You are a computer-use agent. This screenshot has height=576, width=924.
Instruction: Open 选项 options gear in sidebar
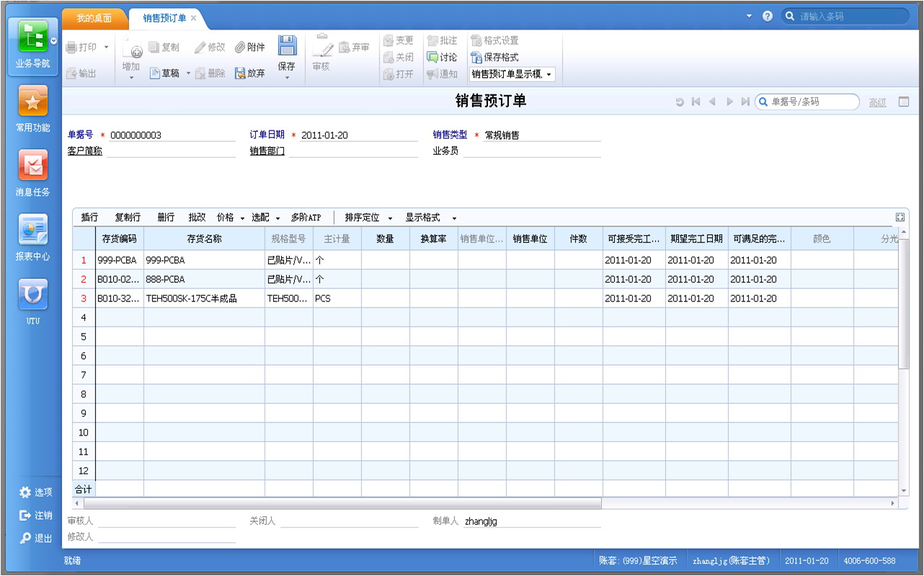pyautogui.click(x=26, y=492)
